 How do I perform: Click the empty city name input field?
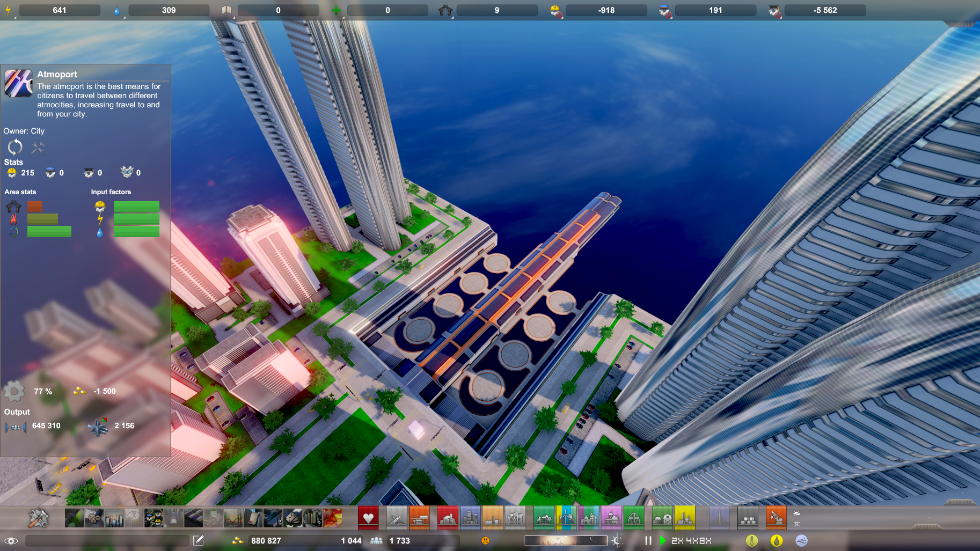tap(107, 540)
